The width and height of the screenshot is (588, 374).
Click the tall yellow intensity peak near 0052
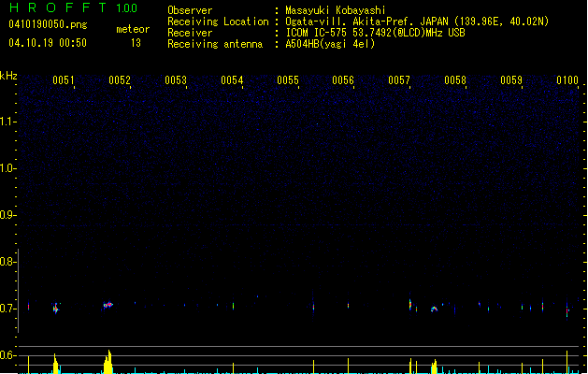click(108, 362)
